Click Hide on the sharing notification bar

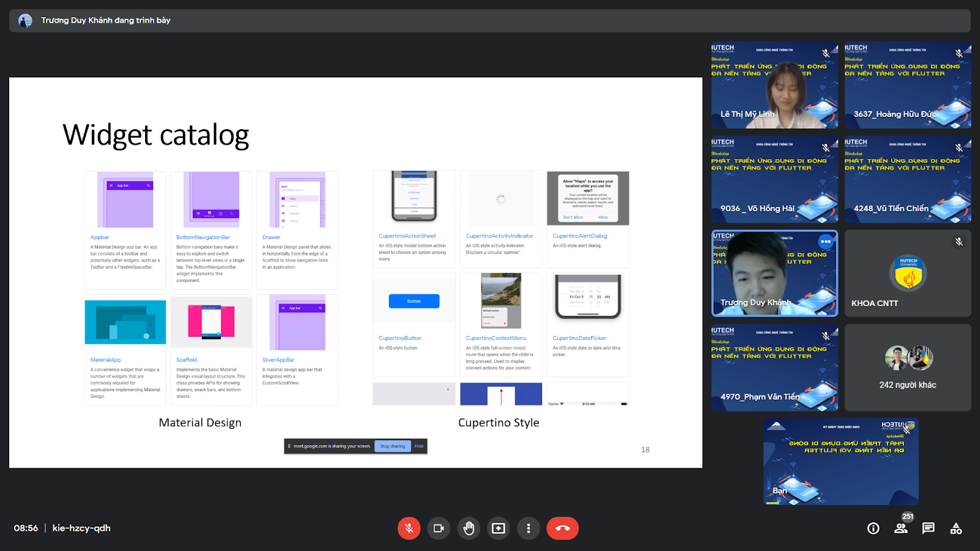point(419,446)
